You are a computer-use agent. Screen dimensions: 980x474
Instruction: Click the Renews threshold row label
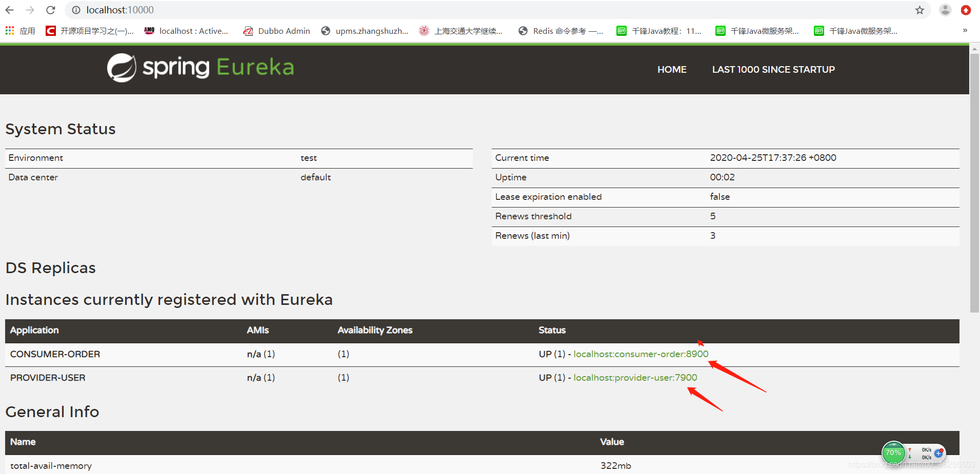(x=533, y=216)
